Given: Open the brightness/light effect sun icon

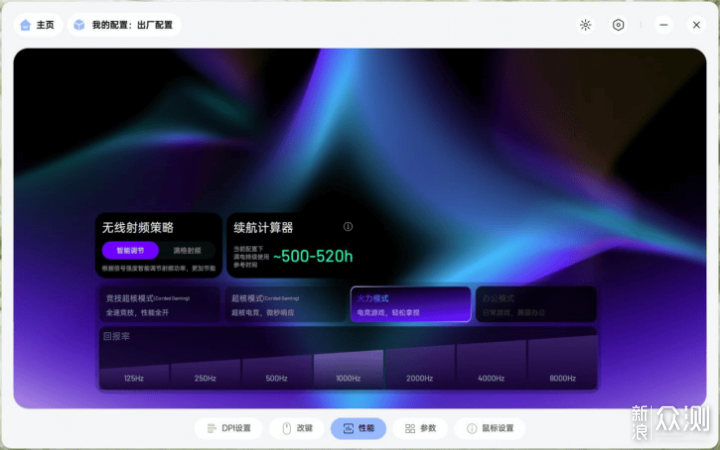Looking at the screenshot, I should tap(585, 25).
